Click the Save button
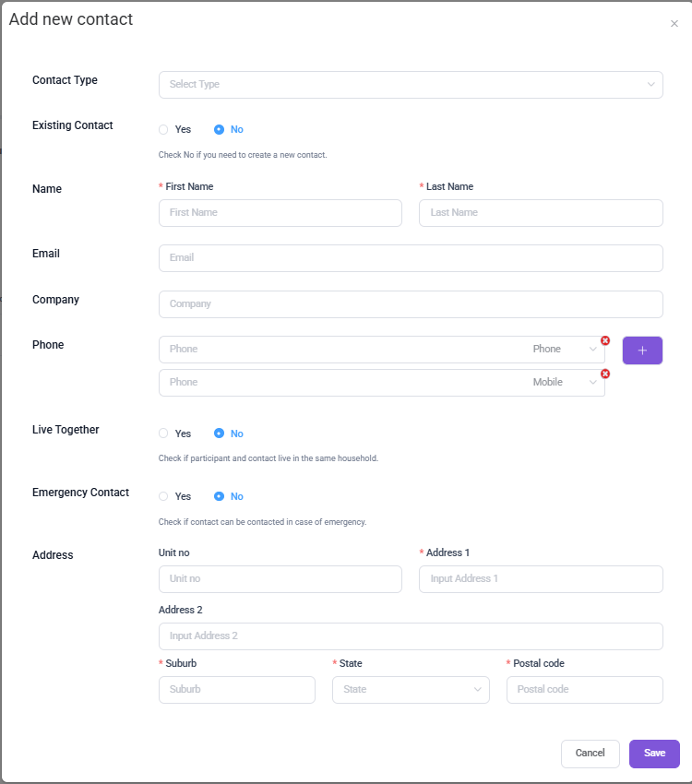The width and height of the screenshot is (692, 784). click(654, 754)
